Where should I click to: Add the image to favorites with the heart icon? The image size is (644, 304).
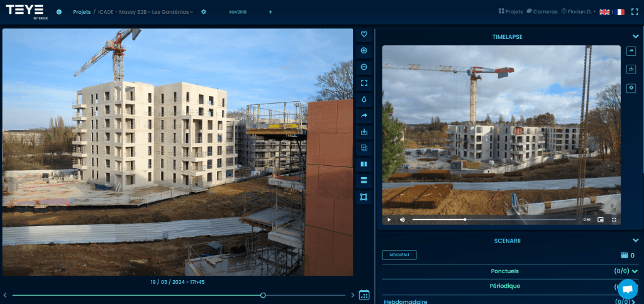364,35
